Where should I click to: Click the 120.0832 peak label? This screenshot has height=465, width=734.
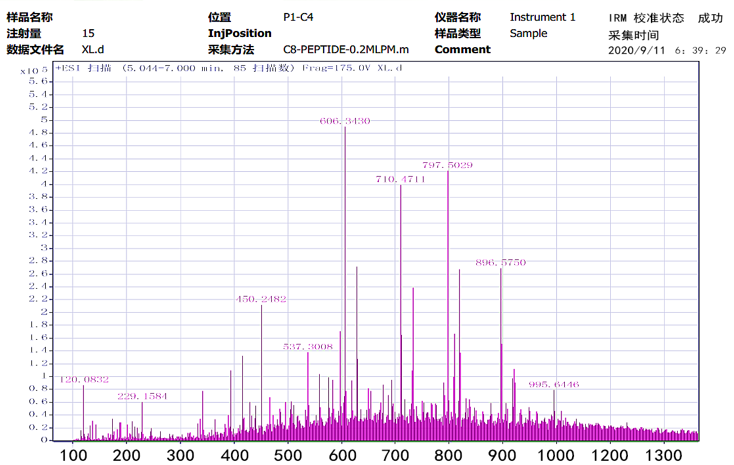tap(84, 380)
